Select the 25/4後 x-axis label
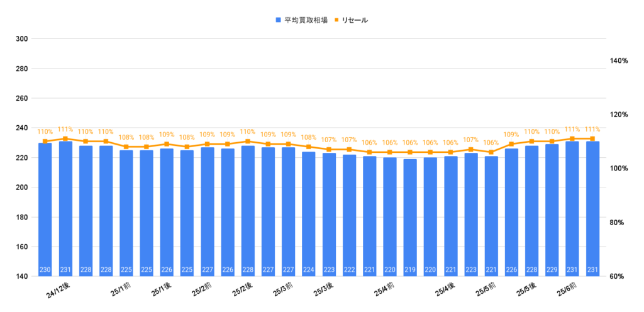 click(445, 290)
